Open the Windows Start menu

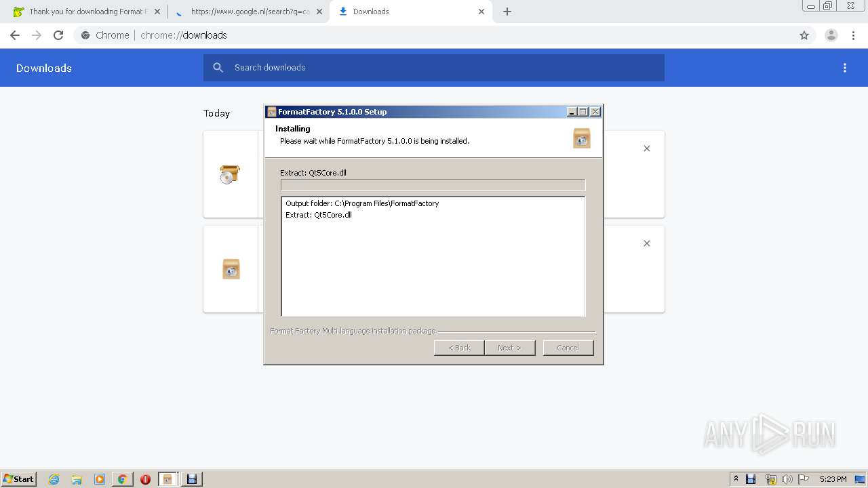click(19, 479)
